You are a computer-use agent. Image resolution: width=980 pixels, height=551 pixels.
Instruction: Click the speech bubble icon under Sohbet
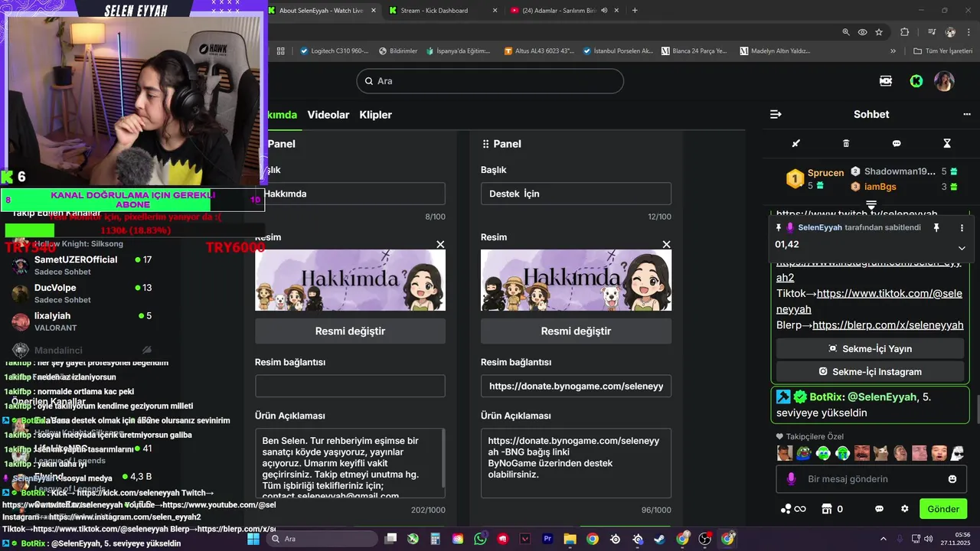pyautogui.click(x=897, y=143)
